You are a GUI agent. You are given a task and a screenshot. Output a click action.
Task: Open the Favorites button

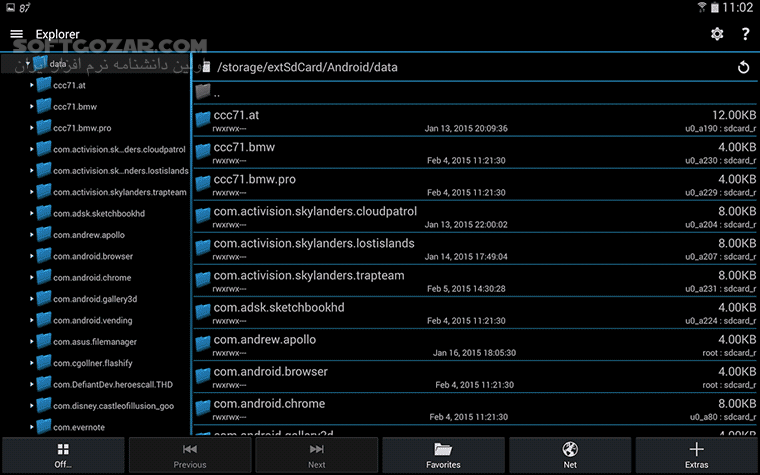pos(443,455)
